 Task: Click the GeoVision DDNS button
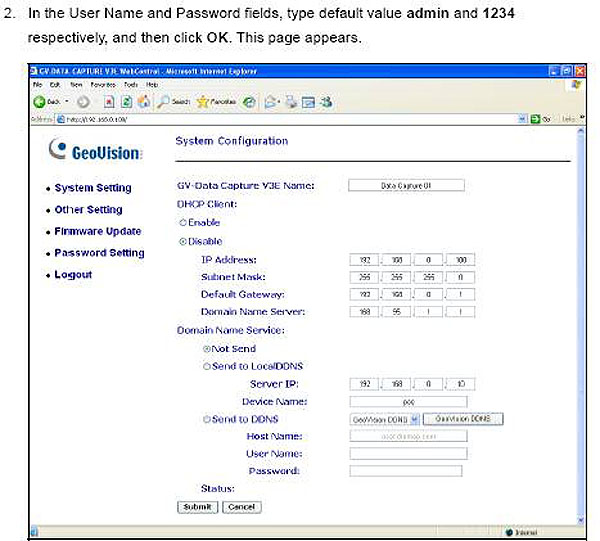[463, 419]
